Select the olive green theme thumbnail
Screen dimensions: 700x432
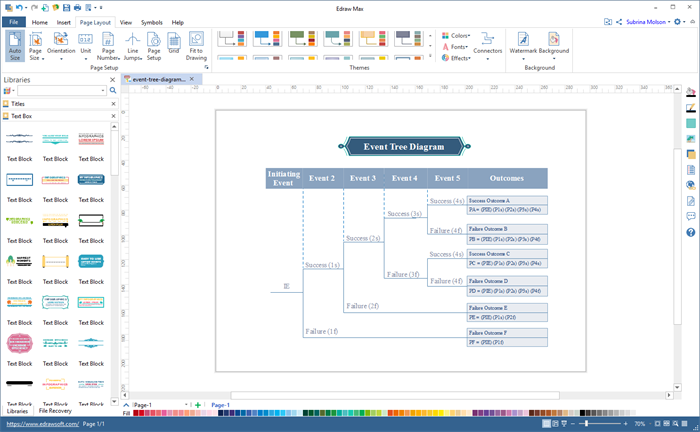[302, 39]
